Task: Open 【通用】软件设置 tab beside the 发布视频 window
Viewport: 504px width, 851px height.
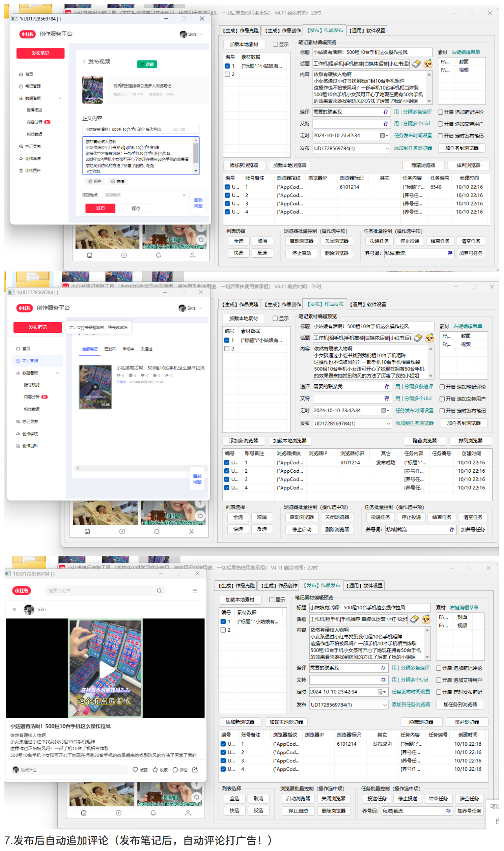Action: click(x=367, y=31)
